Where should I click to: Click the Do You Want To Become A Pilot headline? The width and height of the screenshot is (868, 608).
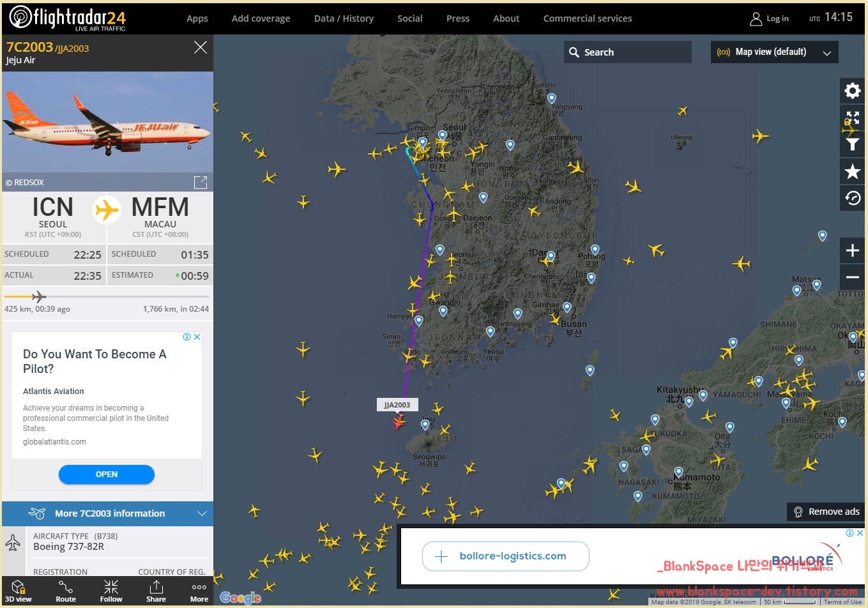pos(95,361)
